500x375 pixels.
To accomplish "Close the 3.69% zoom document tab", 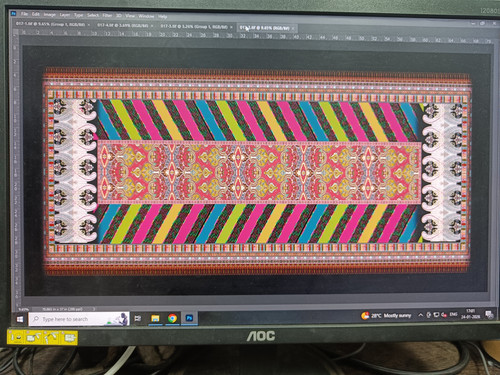I will click(152, 26).
